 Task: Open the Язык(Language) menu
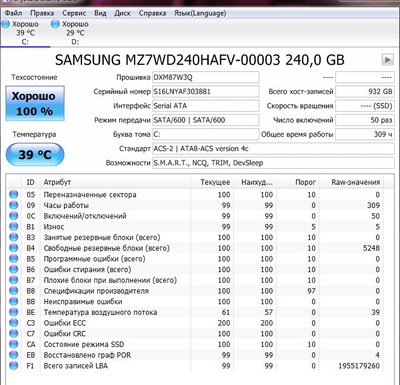coord(200,13)
